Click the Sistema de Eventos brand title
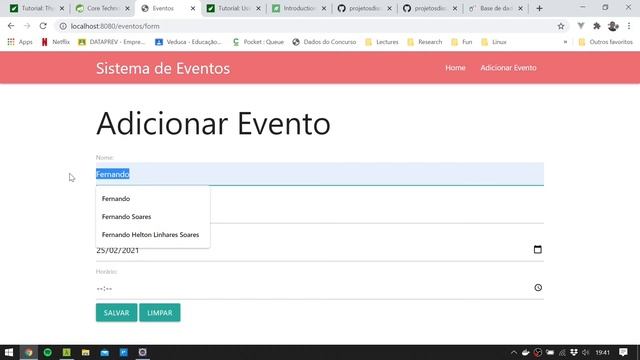The width and height of the screenshot is (640, 360). click(163, 68)
